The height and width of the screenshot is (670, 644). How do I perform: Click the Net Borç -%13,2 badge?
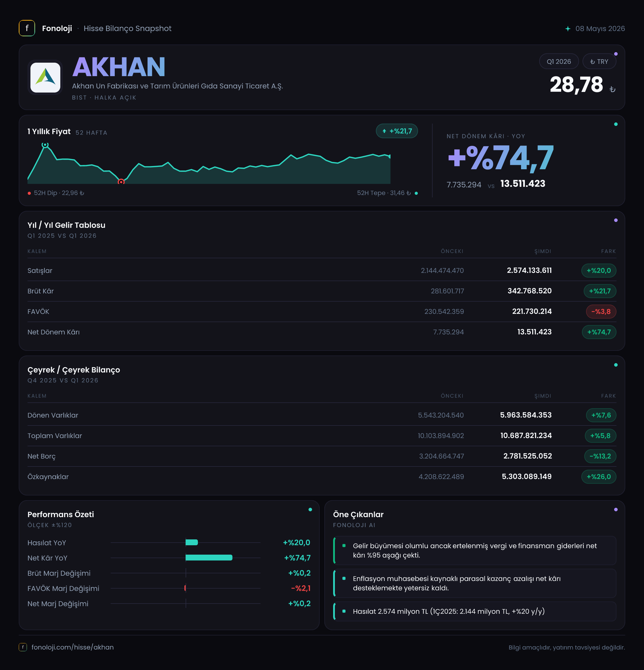pos(600,456)
